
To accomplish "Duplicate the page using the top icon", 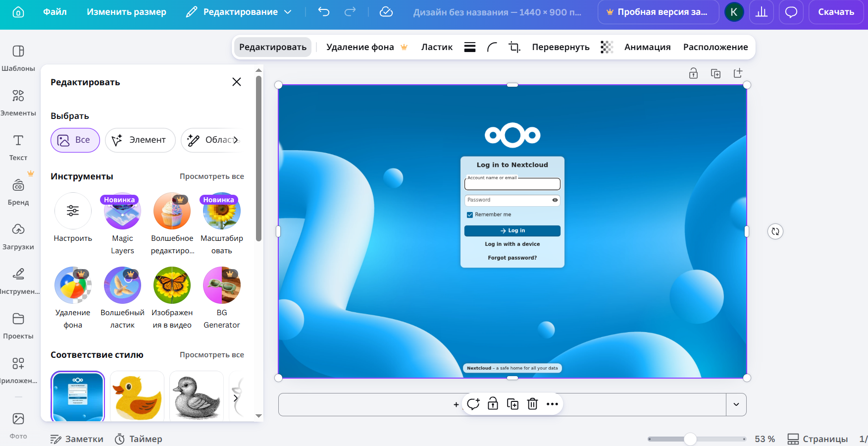I will coord(715,73).
